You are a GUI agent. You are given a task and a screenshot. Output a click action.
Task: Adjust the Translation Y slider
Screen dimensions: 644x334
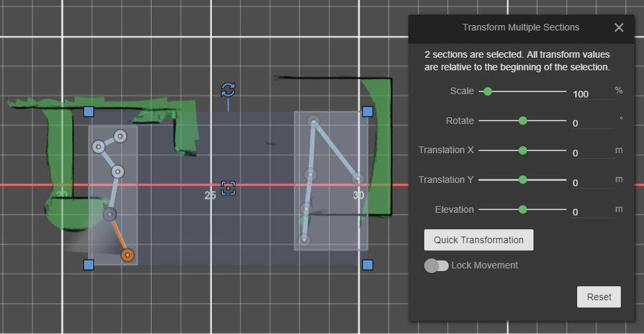[x=522, y=180]
